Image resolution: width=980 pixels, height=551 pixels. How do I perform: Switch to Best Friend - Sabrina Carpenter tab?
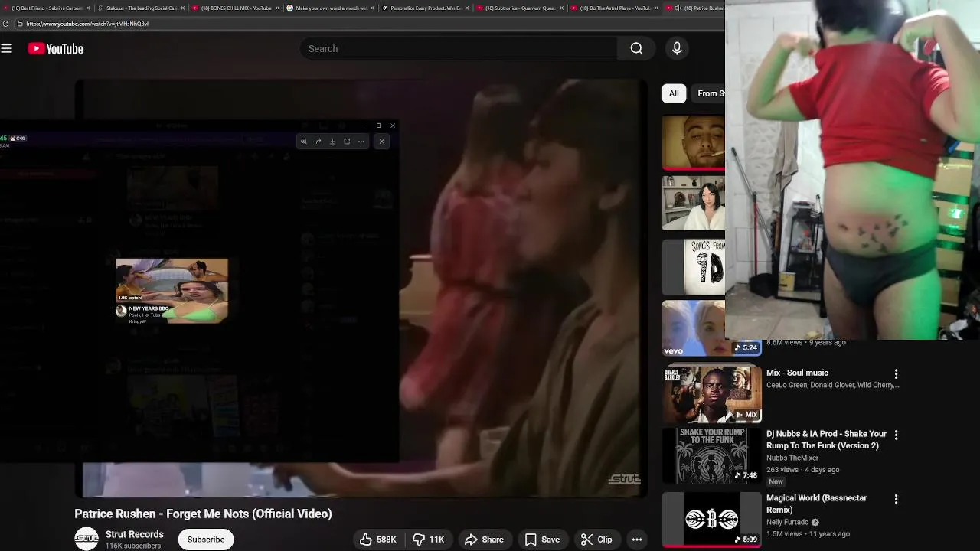click(47, 8)
